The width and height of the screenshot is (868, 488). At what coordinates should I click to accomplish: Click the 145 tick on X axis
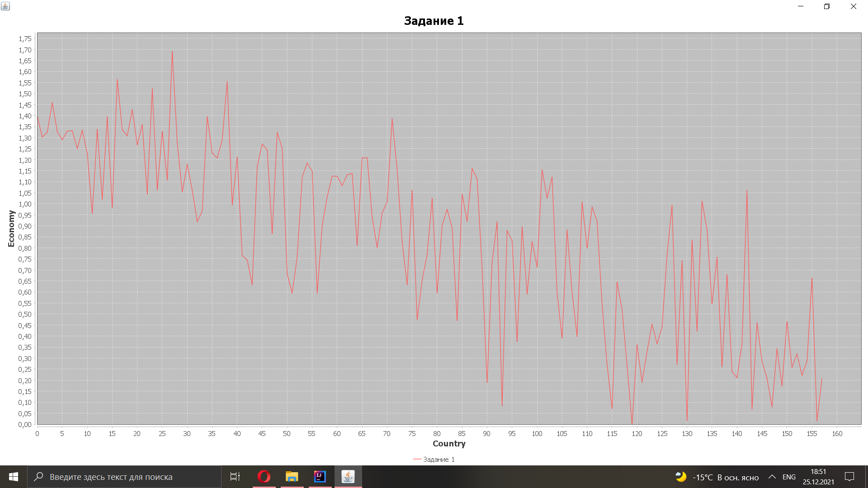pos(762,434)
